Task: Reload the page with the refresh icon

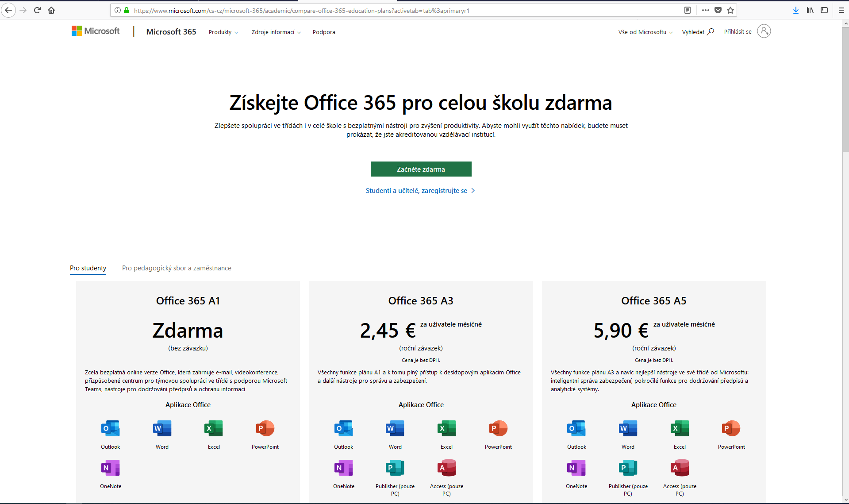Action: coord(37,10)
